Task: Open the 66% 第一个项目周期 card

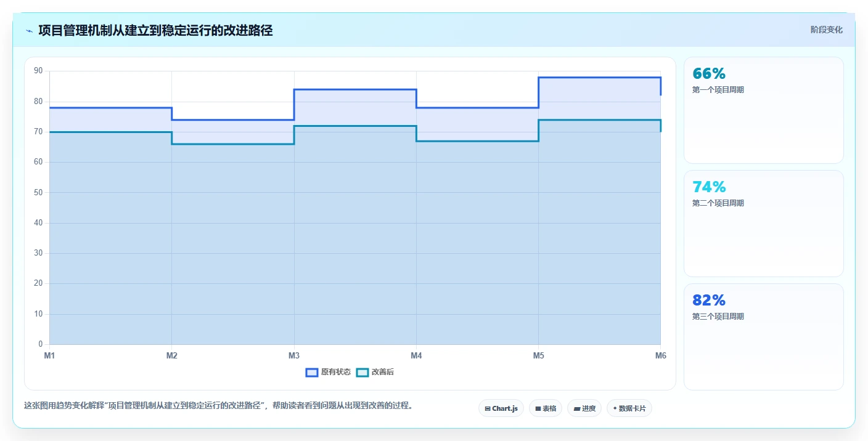Action: pos(763,110)
